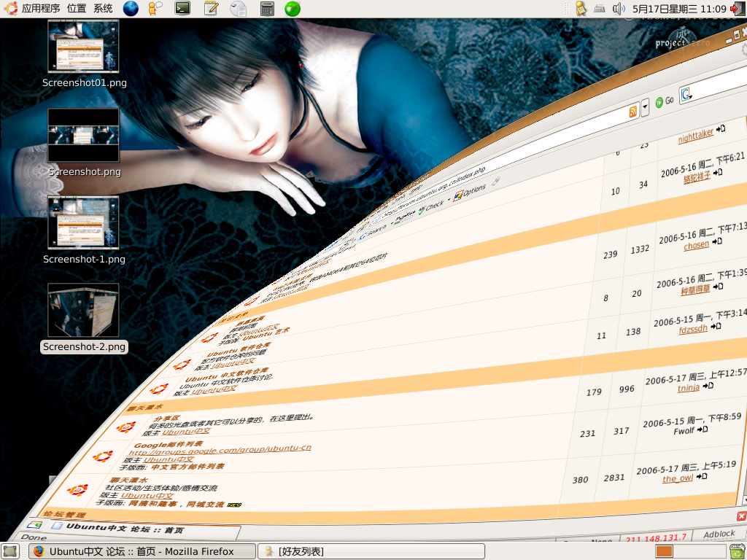Click the latest-post icon next to nighttalker
The height and width of the screenshot is (560, 747).
pyautogui.click(x=720, y=128)
